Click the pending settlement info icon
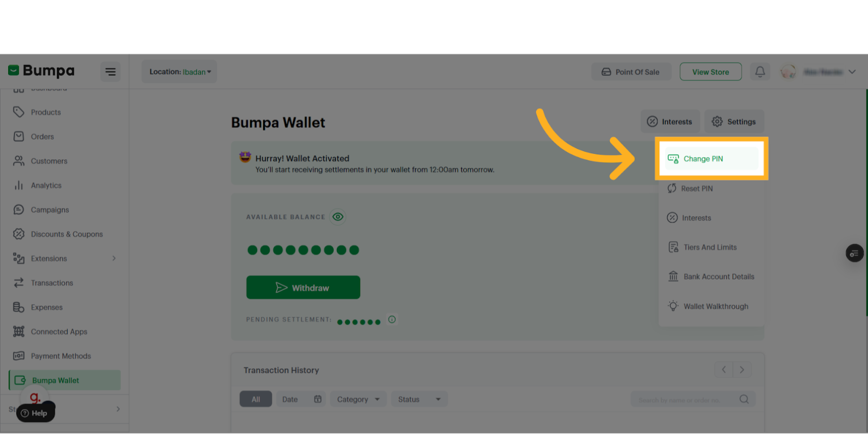Image resolution: width=868 pixels, height=448 pixels. 392,319
